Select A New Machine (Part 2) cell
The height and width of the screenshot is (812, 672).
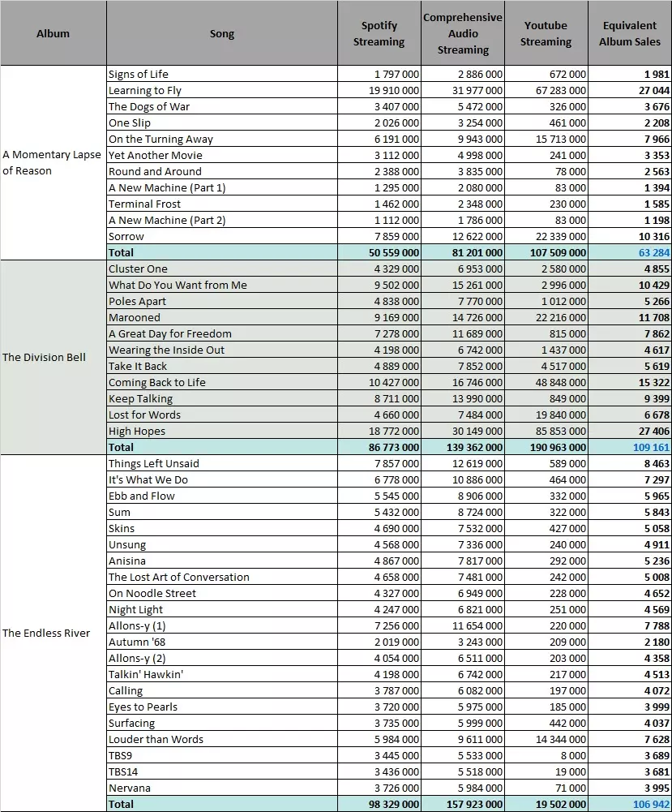click(222, 220)
